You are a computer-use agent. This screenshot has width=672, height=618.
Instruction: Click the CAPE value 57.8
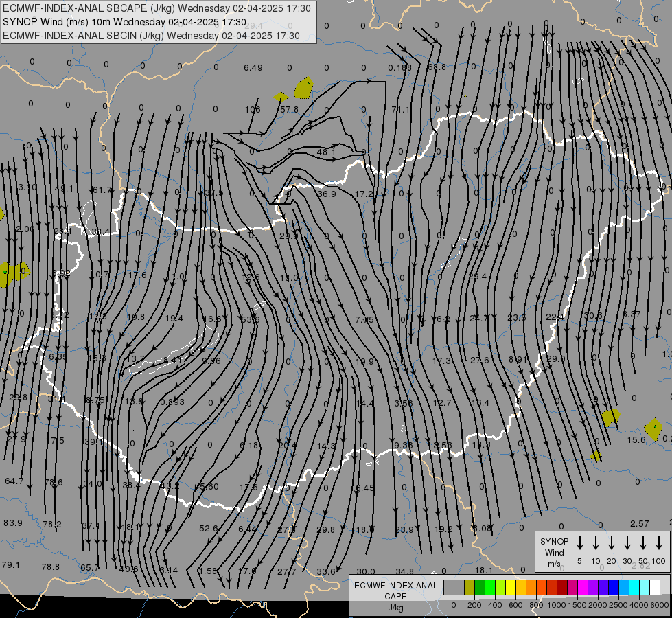pyautogui.click(x=289, y=110)
